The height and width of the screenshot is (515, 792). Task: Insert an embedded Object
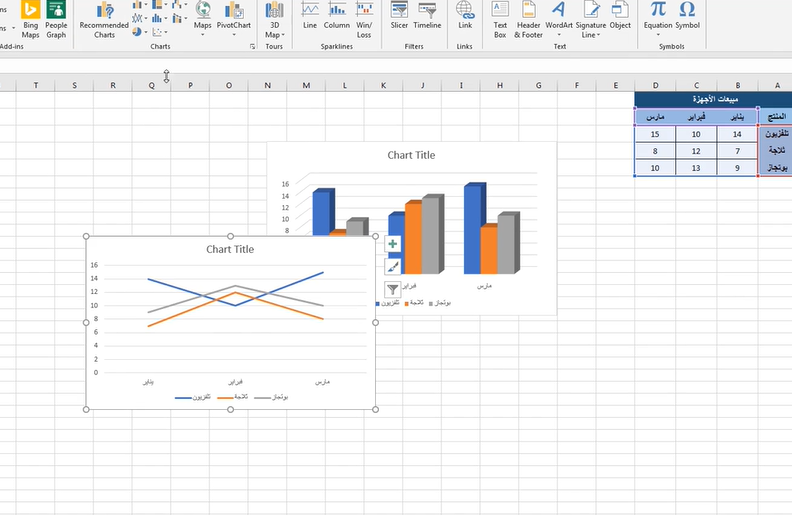(620, 15)
